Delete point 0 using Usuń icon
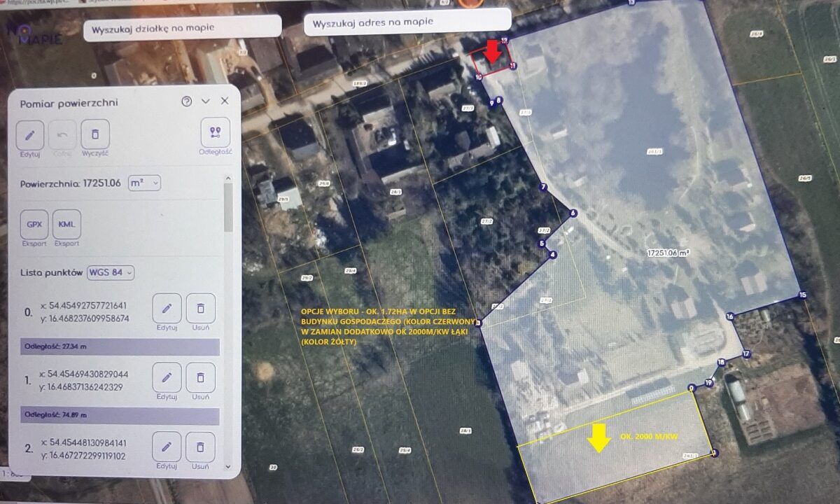 [x=200, y=309]
